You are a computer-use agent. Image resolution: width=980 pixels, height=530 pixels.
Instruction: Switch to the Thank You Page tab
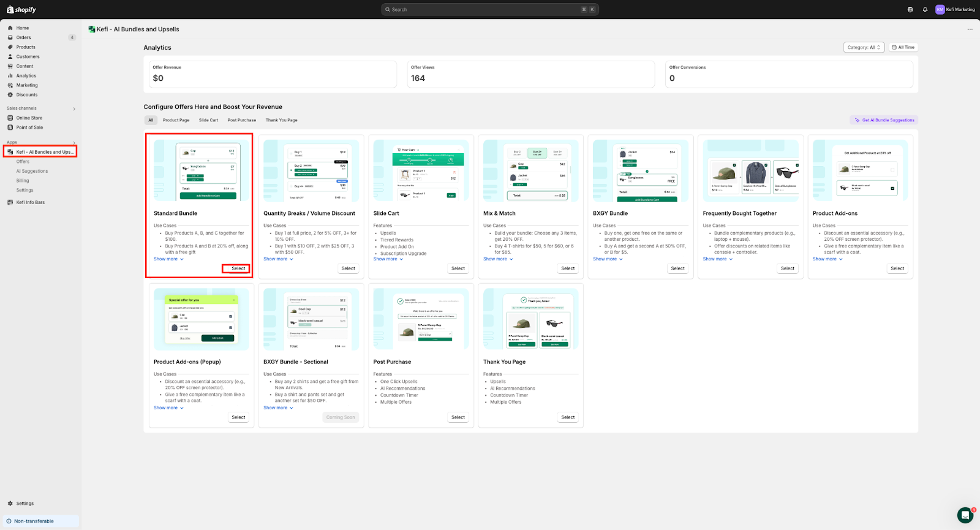[281, 120]
